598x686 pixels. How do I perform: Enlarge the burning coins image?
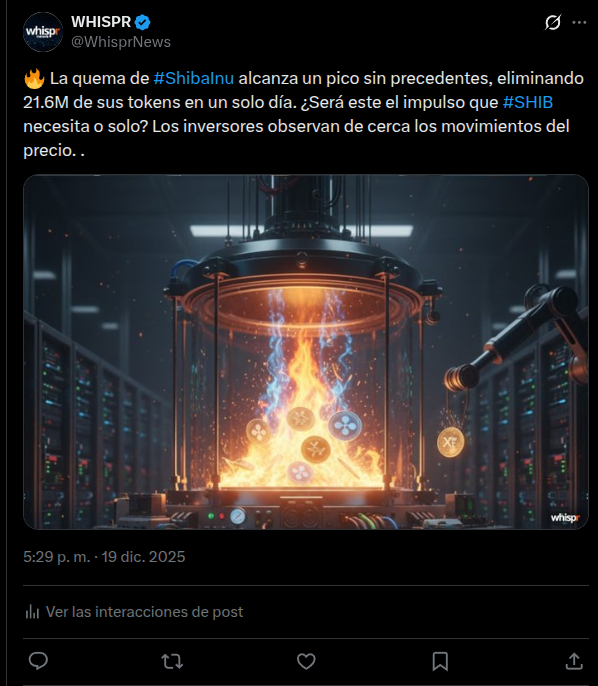point(306,352)
